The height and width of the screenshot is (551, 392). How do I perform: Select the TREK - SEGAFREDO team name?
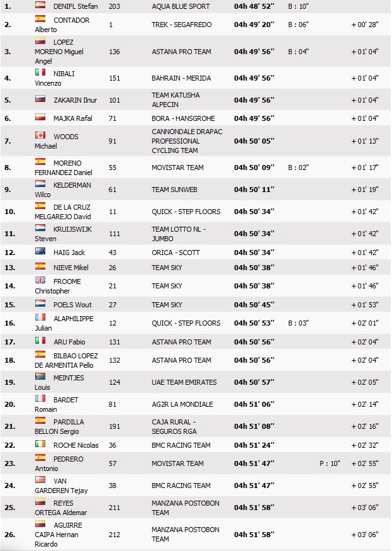(x=181, y=25)
